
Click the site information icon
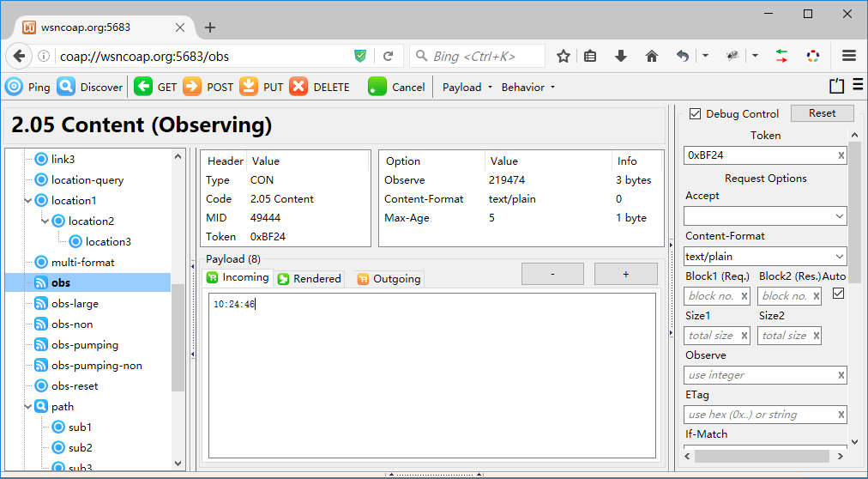coord(44,56)
